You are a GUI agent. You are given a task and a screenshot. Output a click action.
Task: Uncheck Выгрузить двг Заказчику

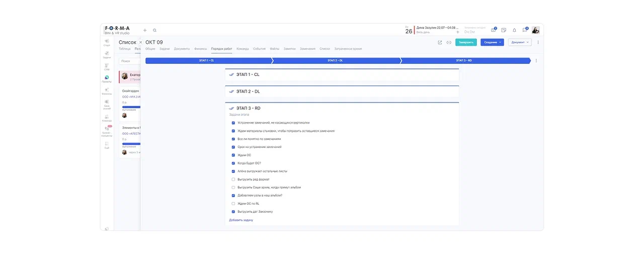pos(233,212)
